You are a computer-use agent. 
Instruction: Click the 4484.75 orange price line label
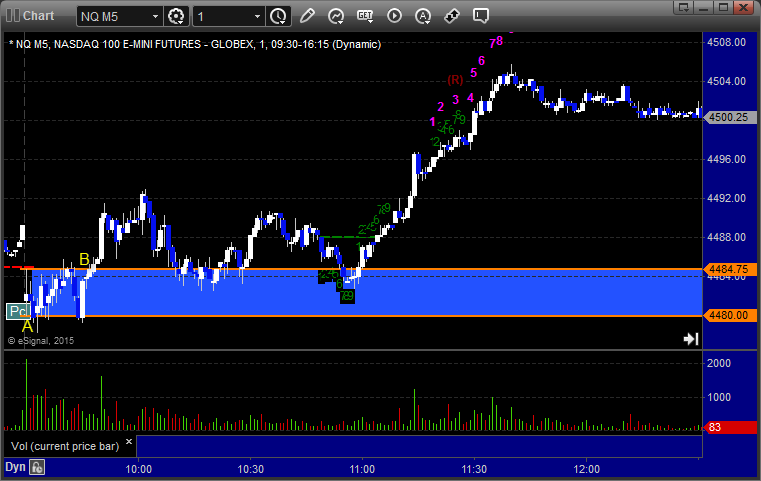729,269
